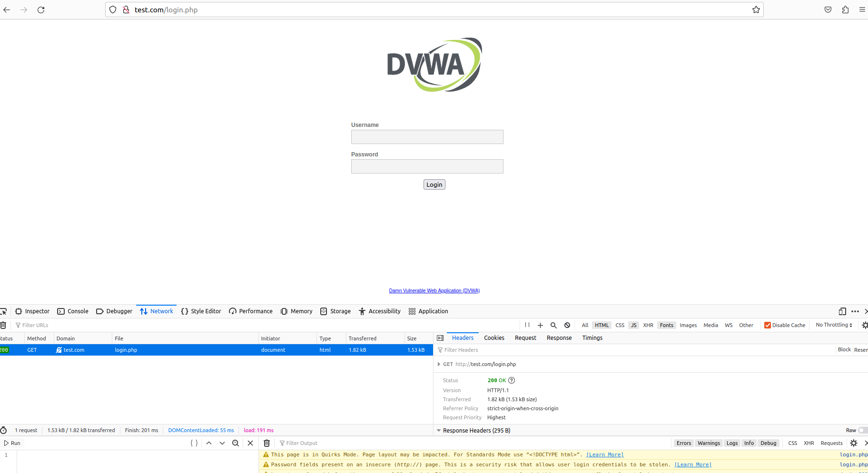Click the tracking protection shield icon
868x473 pixels.
[x=113, y=10]
